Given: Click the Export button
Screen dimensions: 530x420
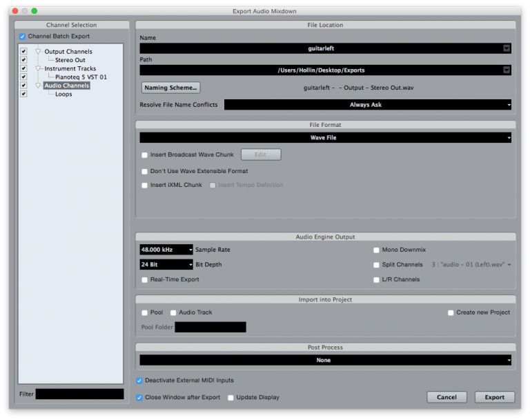Looking at the screenshot, I should (495, 397).
